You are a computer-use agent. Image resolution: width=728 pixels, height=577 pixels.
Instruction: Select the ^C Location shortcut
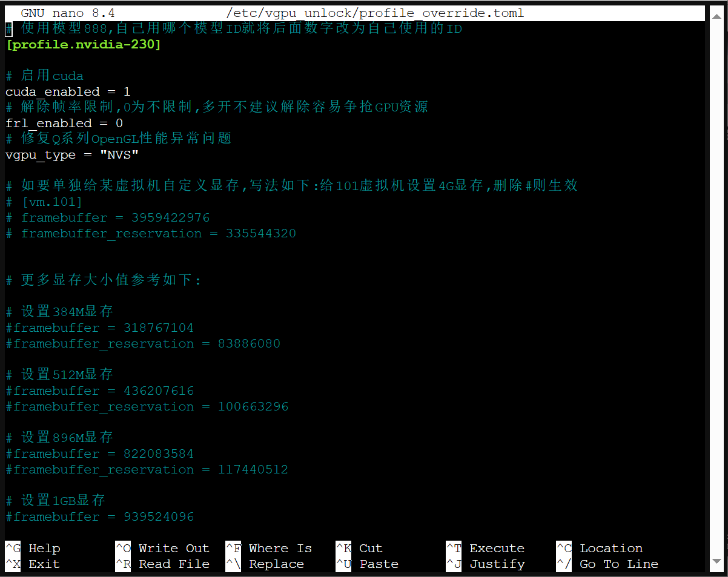tap(600, 548)
